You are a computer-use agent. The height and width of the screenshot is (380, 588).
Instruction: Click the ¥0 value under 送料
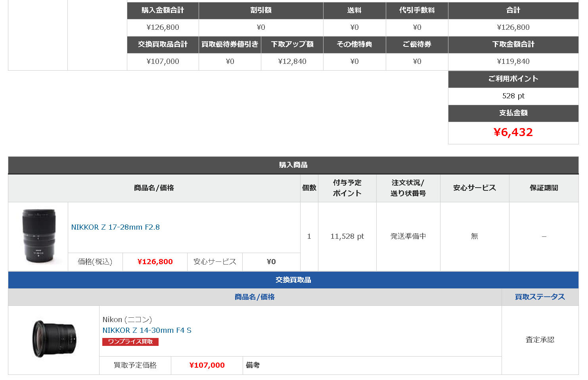coord(354,27)
